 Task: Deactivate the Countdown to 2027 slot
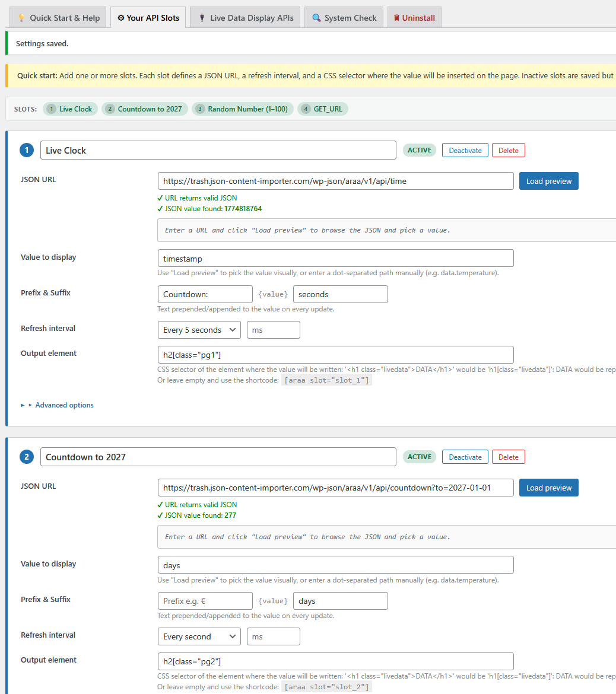click(x=465, y=457)
